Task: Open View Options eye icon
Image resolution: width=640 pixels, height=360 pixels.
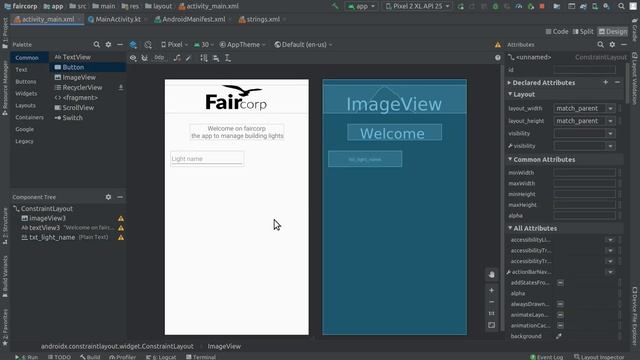Action: coord(133,58)
